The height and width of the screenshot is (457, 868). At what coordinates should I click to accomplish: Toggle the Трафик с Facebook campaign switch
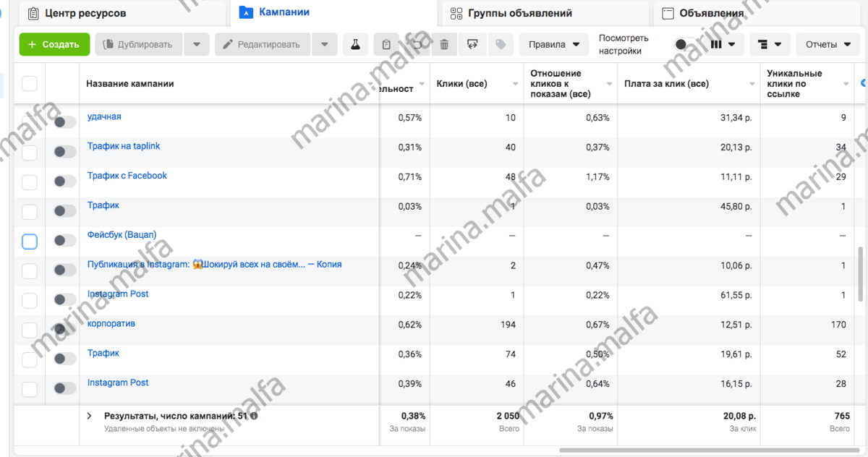pos(64,181)
